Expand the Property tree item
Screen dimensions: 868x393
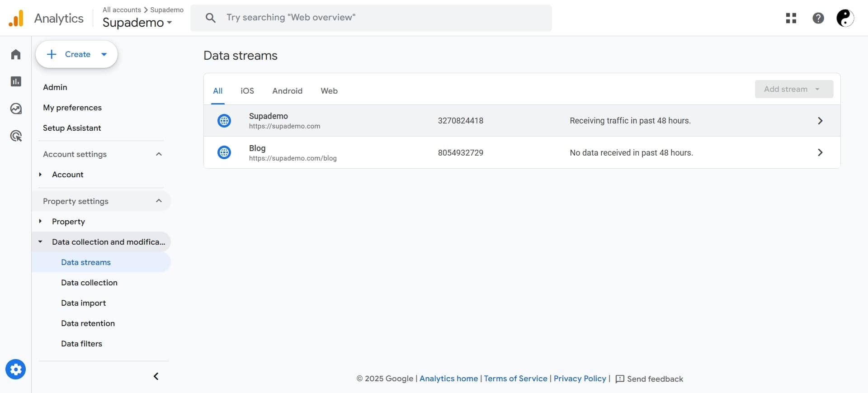40,221
